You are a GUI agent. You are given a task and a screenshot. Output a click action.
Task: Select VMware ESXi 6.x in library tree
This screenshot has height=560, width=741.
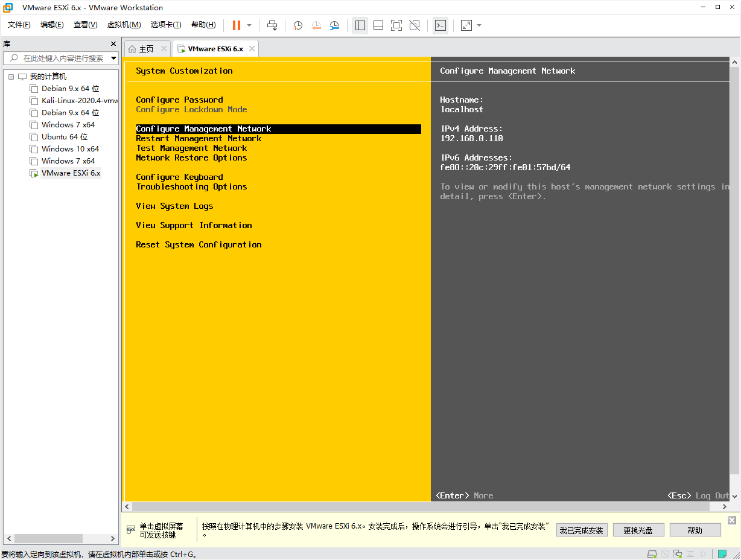(71, 173)
